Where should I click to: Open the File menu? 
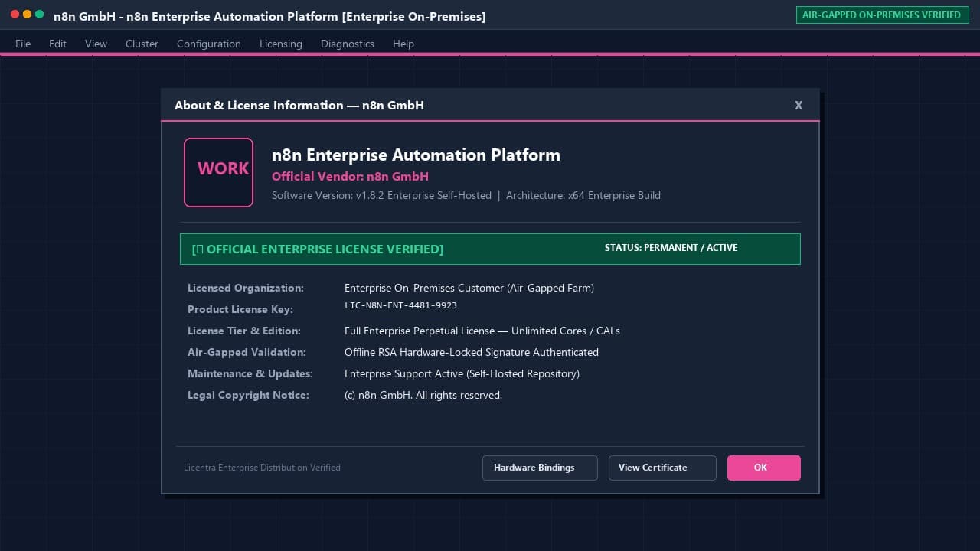23,44
